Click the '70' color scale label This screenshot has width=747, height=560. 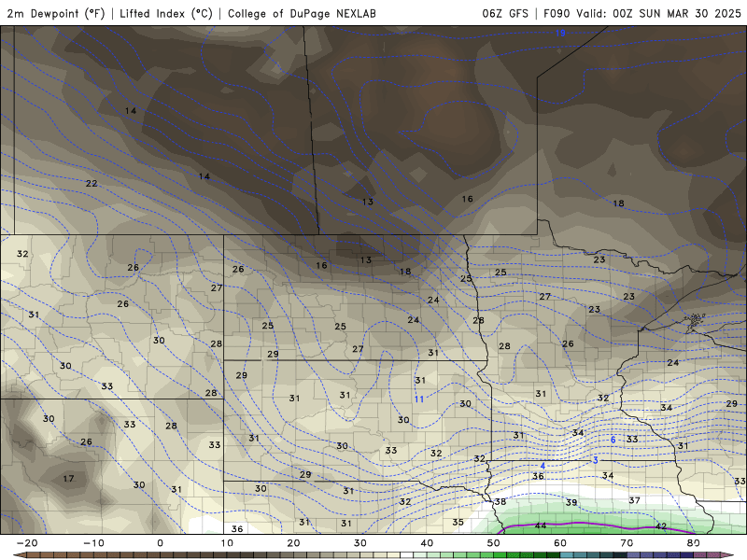(x=627, y=543)
